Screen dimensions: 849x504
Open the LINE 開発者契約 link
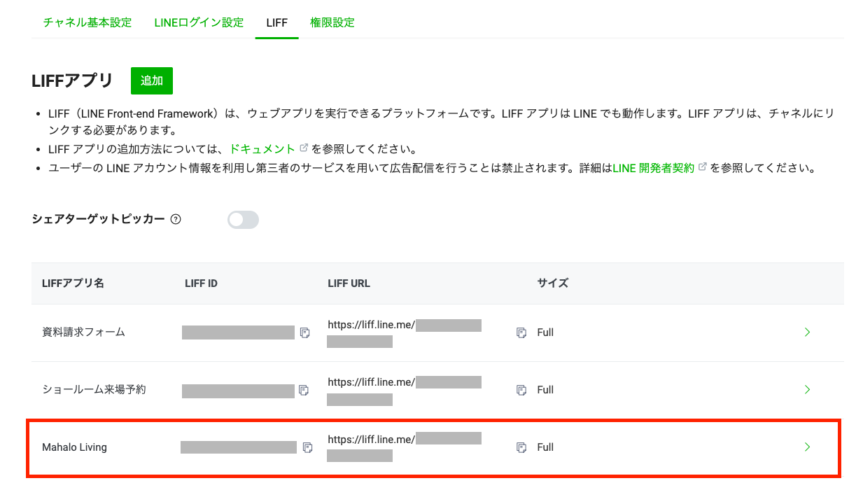pyautogui.click(x=653, y=168)
